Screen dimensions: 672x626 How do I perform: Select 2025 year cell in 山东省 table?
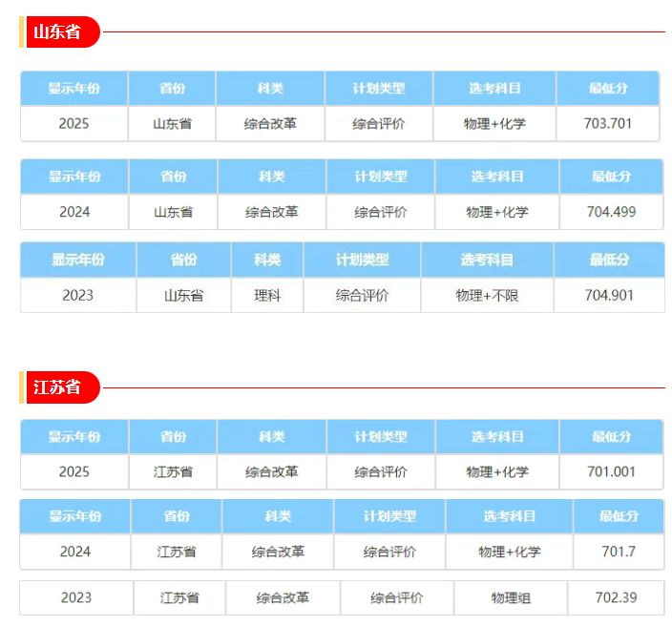pos(74,123)
